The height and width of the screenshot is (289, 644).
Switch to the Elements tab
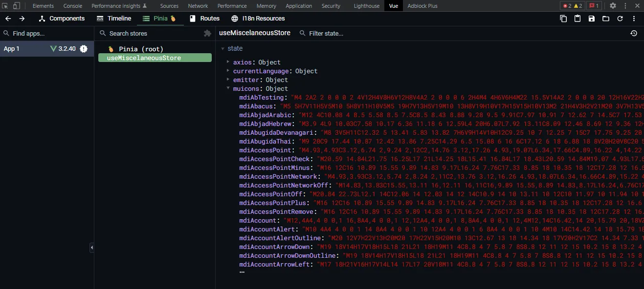tap(43, 6)
